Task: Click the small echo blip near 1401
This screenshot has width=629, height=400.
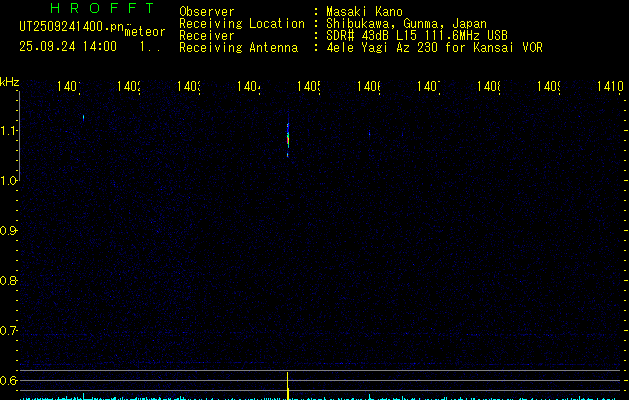Action: coord(83,118)
